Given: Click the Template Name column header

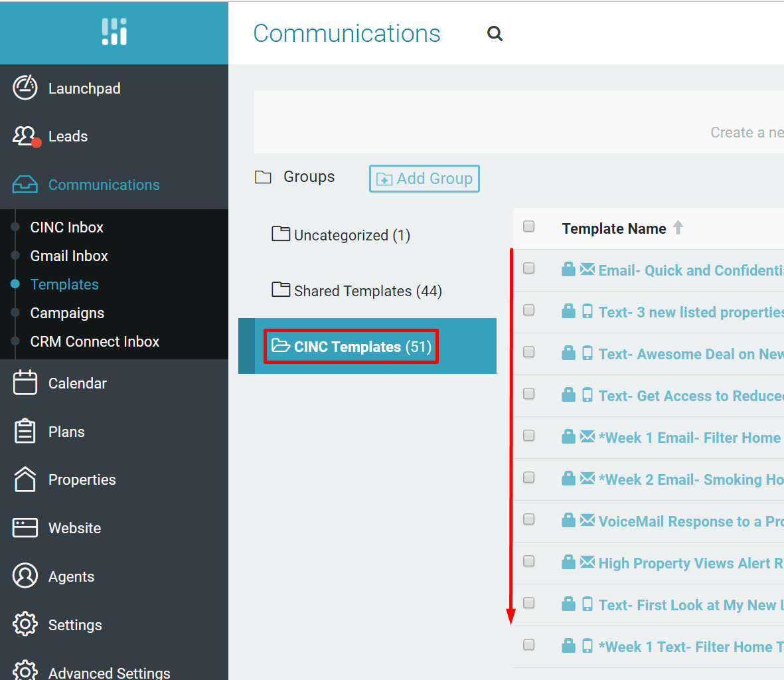Looking at the screenshot, I should pyautogui.click(x=614, y=228).
